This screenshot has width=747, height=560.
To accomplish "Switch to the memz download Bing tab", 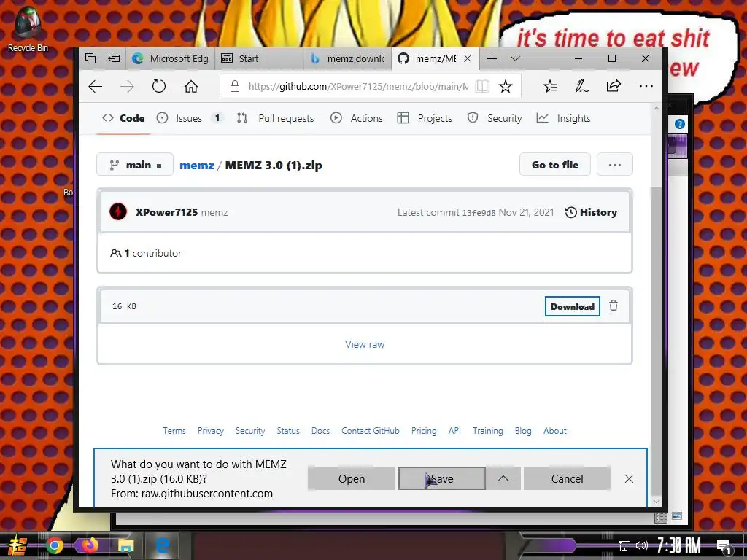I will pyautogui.click(x=347, y=58).
